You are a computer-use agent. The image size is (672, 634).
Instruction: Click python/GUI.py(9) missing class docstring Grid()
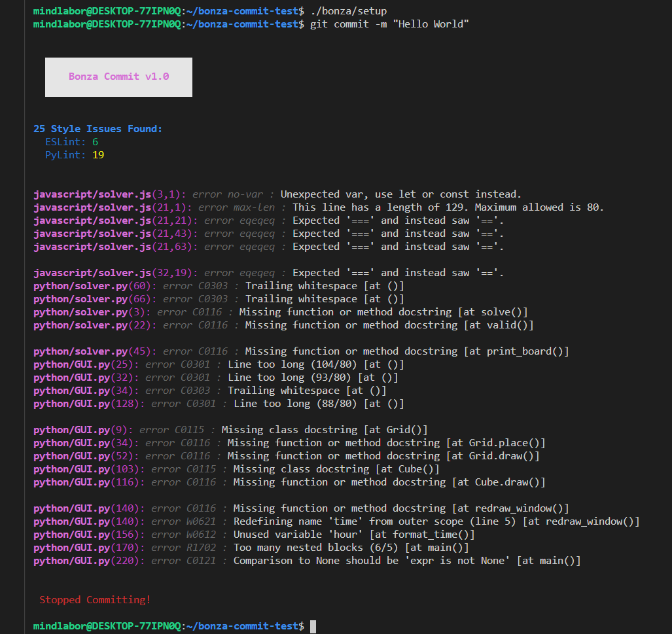pyautogui.click(x=230, y=429)
